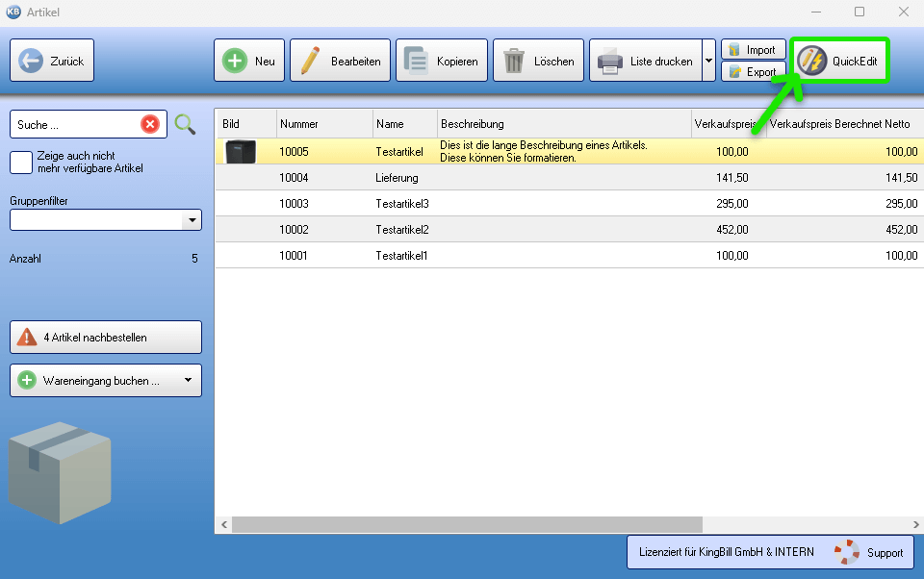Print list via Liste drucken
The height and width of the screenshot is (579, 924).
(x=645, y=61)
